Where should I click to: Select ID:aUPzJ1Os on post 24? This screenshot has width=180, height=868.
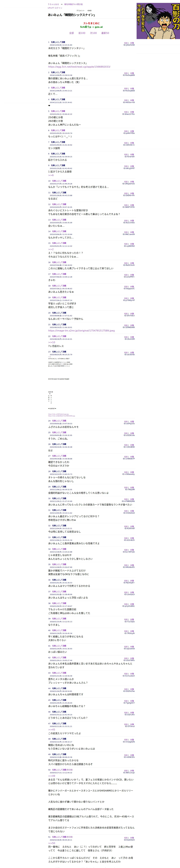click(129, 424)
